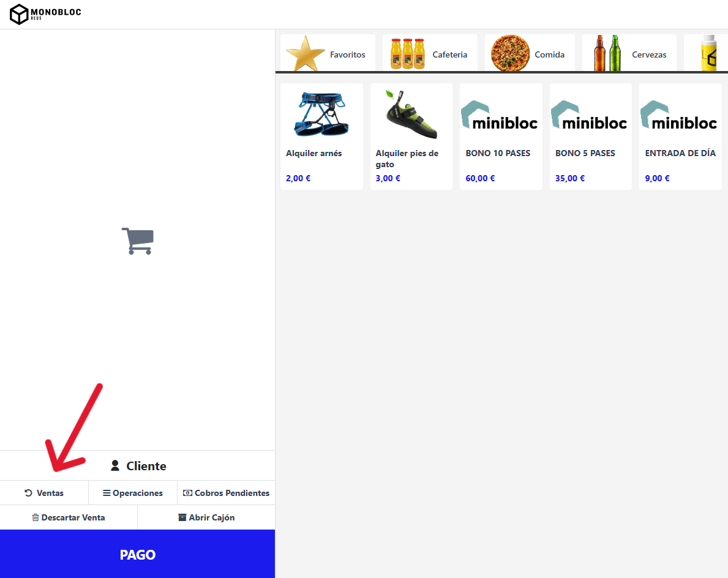Add Alquiler pies de gato product

click(411, 137)
